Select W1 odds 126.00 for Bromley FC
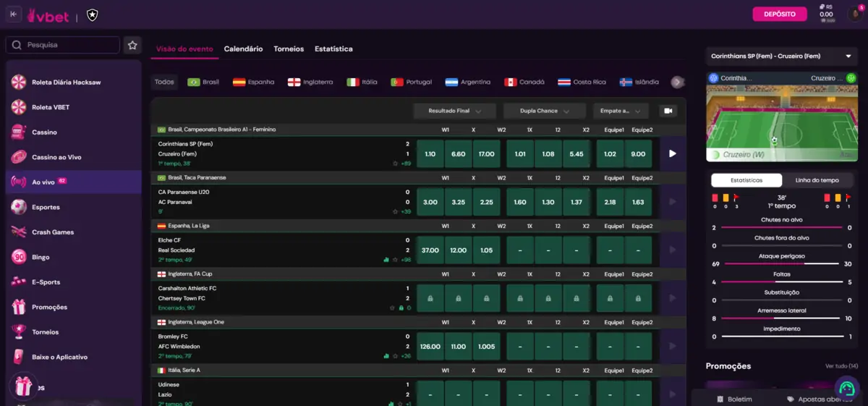Image resolution: width=868 pixels, height=406 pixels. pyautogui.click(x=430, y=347)
